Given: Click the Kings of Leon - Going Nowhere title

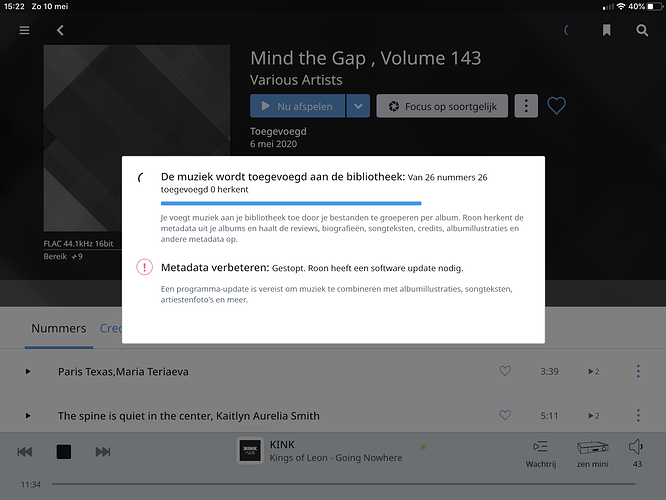Looking at the screenshot, I should (x=336, y=458).
